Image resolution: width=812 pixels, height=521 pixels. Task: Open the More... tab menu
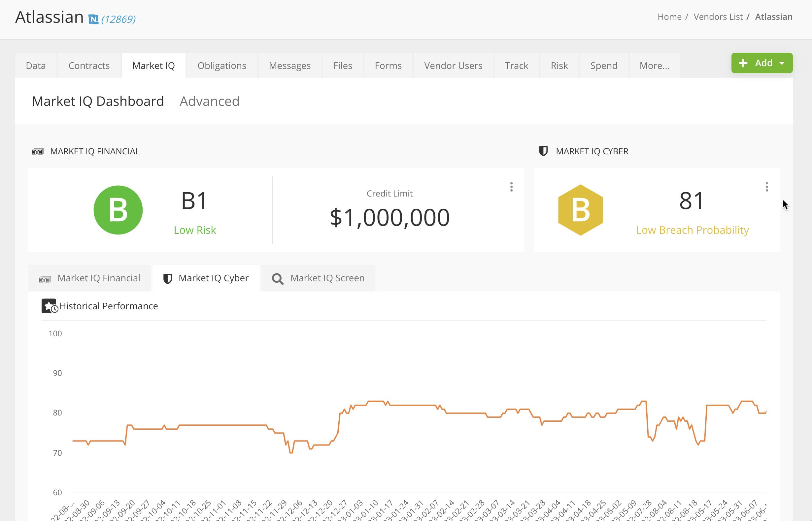coord(654,66)
